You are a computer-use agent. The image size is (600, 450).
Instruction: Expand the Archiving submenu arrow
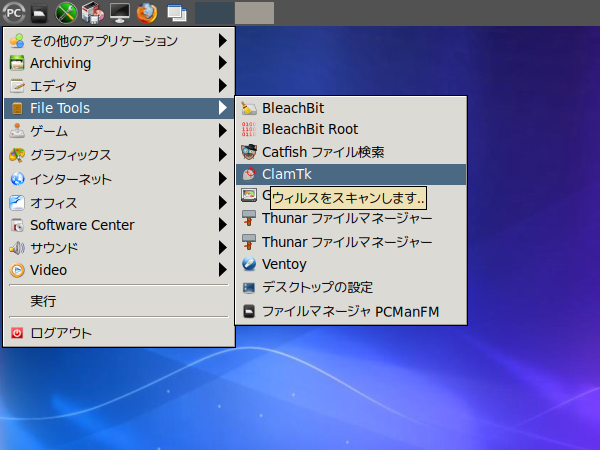(x=223, y=63)
